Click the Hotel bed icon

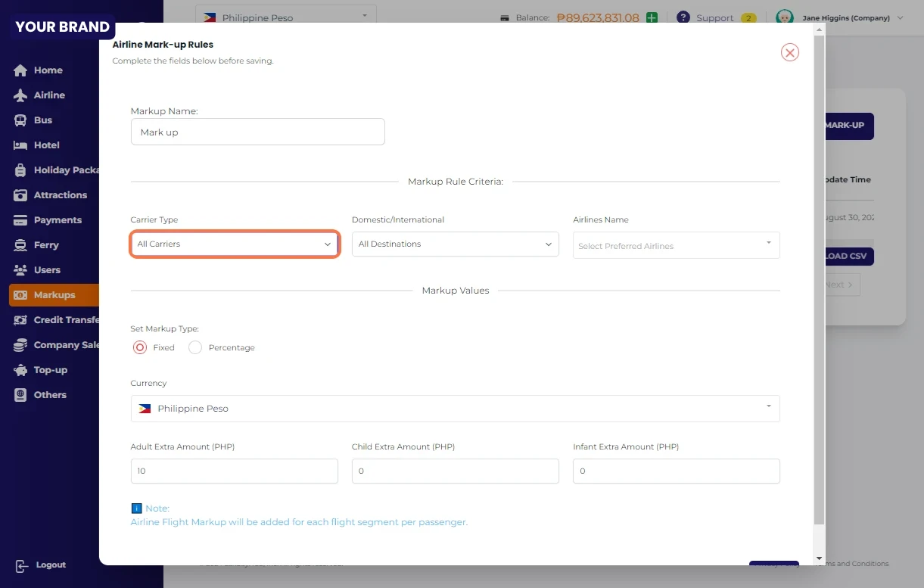coord(20,145)
